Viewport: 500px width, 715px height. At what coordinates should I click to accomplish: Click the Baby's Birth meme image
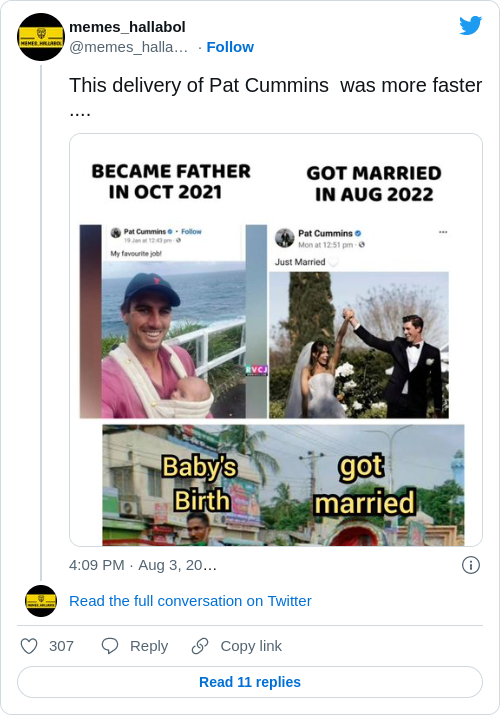coord(284,485)
